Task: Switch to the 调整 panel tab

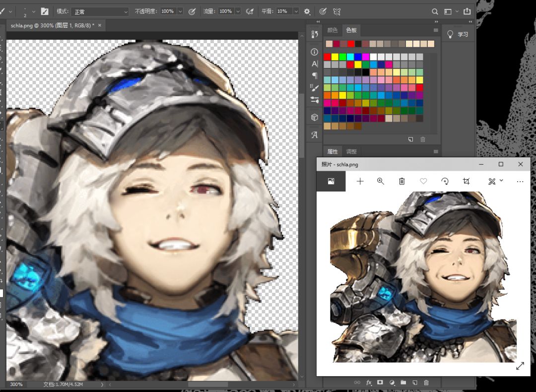Action: click(351, 151)
